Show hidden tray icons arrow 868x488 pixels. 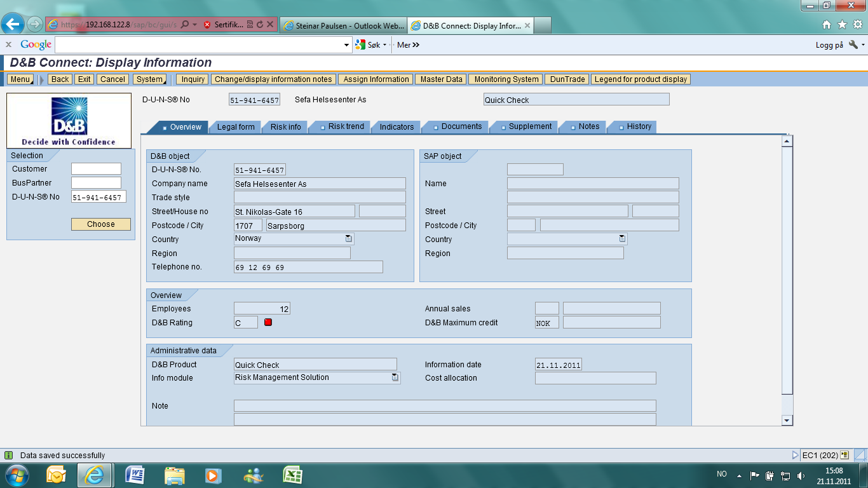(x=739, y=475)
